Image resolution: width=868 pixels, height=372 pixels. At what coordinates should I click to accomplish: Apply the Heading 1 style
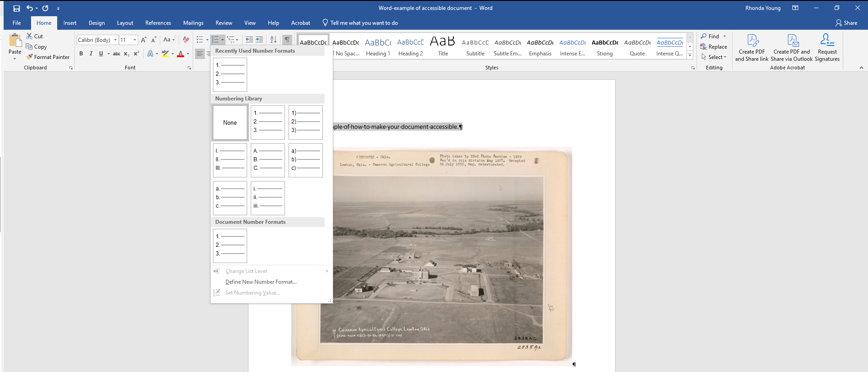coord(378,47)
